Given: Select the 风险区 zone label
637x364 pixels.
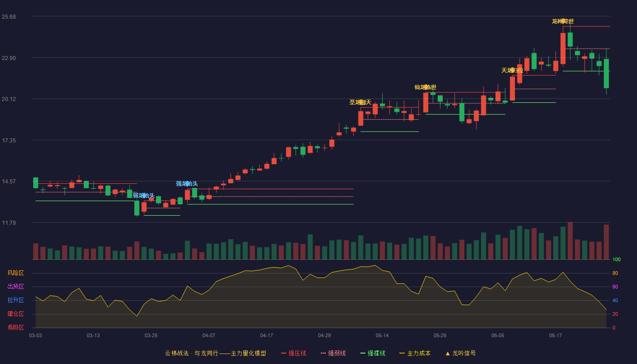Looking at the screenshot, I should (x=15, y=273).
